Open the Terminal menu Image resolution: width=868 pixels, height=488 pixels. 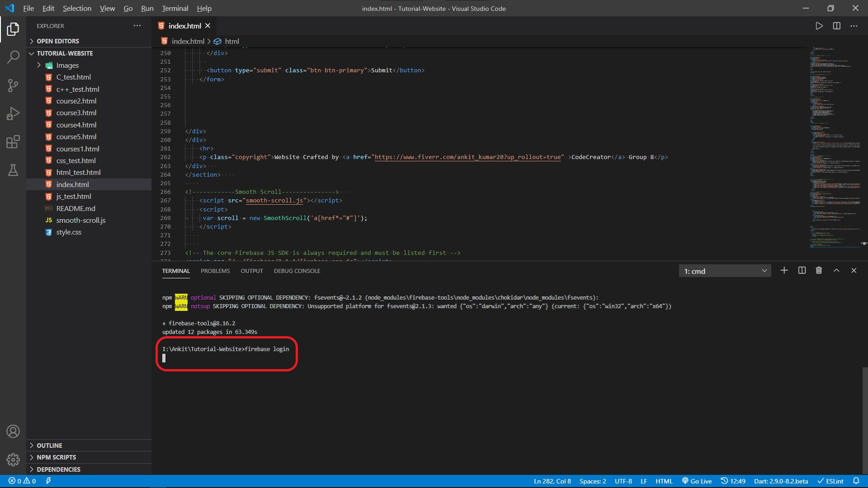click(x=175, y=8)
